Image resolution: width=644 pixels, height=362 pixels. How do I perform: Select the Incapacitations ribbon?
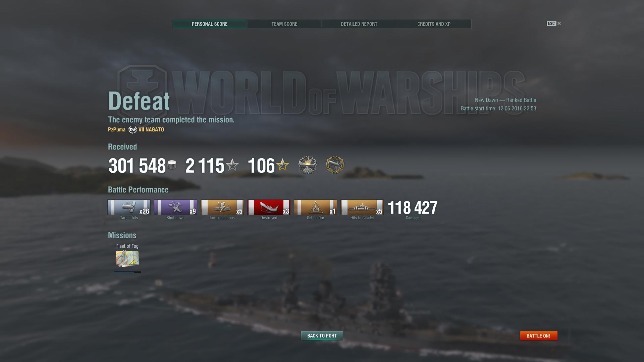tap(222, 207)
